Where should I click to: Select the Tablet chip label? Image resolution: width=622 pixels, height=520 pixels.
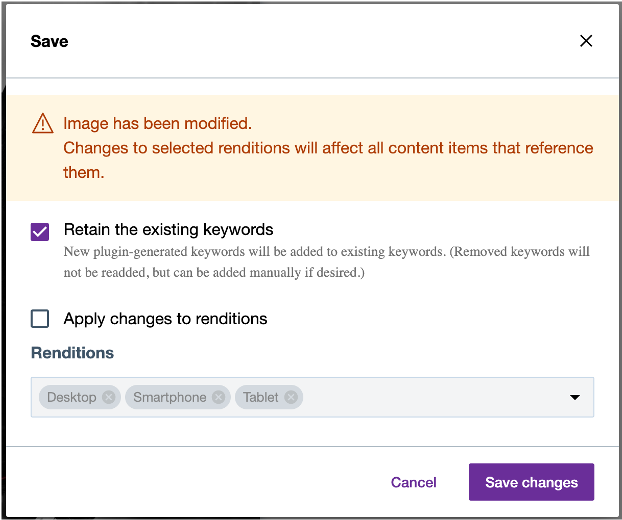[x=261, y=397]
